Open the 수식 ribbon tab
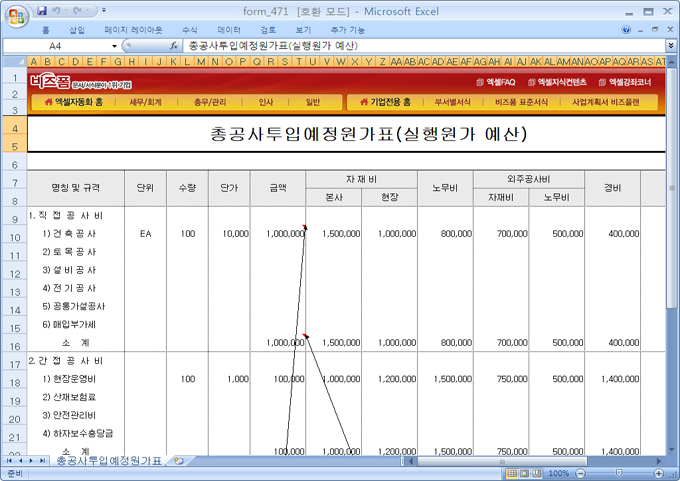 (189, 30)
